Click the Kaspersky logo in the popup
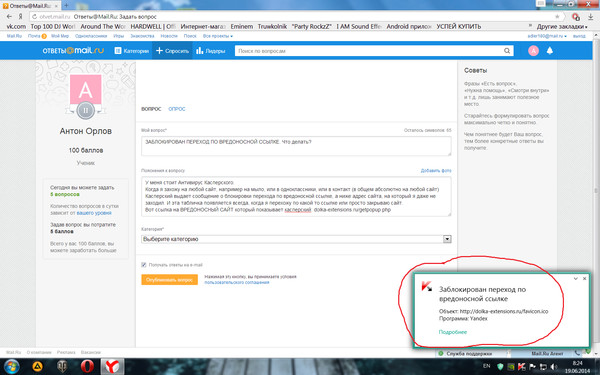Viewport: 600px width, 375px height. coord(427,287)
